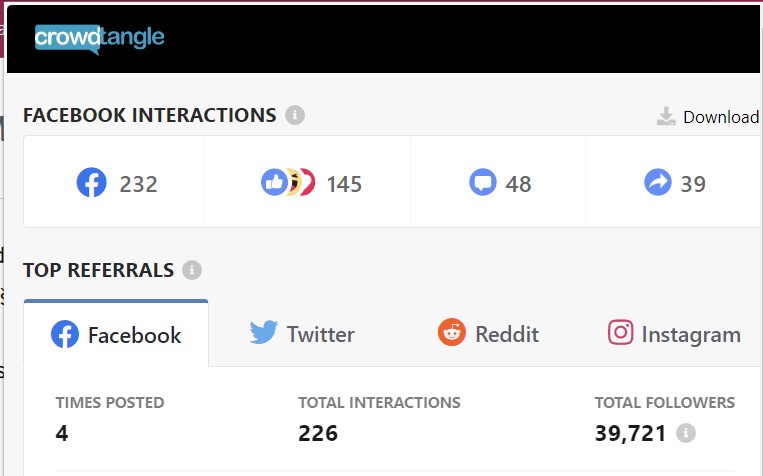Select the Facebook referrals tab
The width and height of the screenshot is (763, 476).
[x=116, y=333]
